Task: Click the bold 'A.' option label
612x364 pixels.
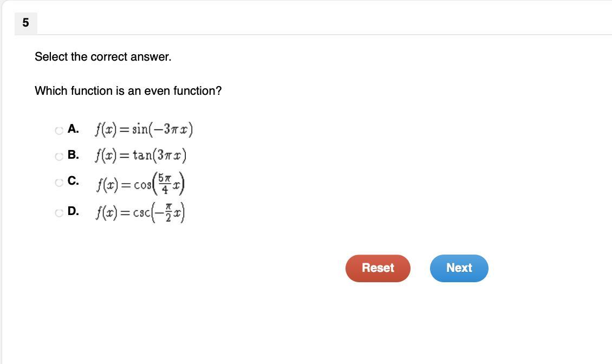Action: coord(73,128)
